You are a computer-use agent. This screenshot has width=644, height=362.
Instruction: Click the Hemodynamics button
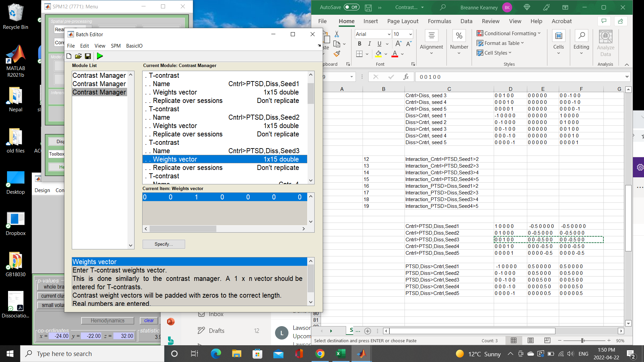coord(107,320)
